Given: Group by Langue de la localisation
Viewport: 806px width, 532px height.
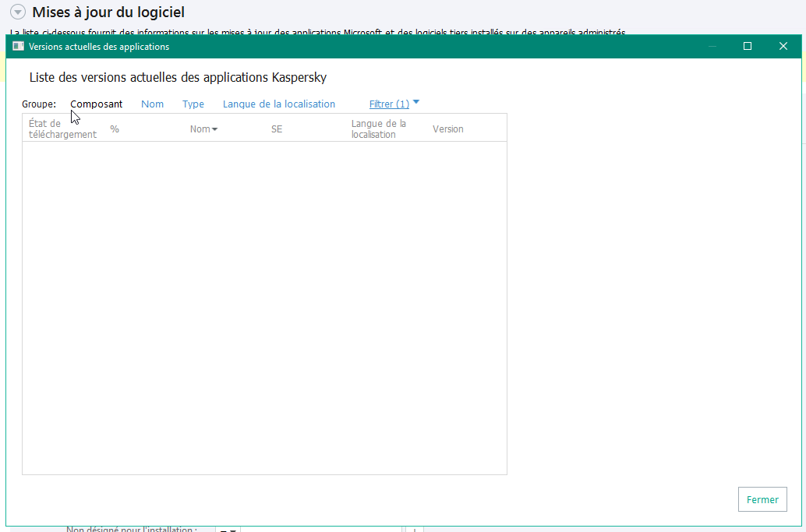Looking at the screenshot, I should pos(278,104).
